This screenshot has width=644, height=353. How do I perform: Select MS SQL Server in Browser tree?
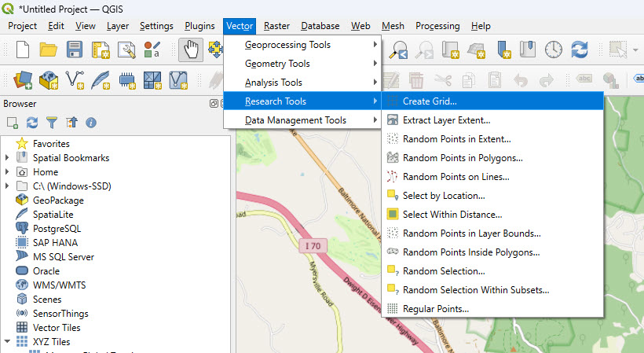point(64,257)
